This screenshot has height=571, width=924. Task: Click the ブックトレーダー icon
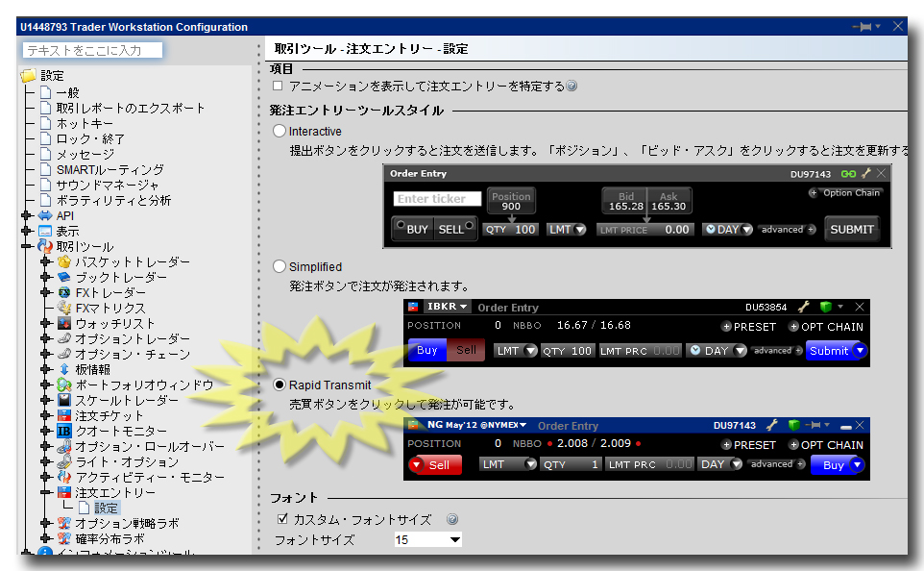point(64,277)
